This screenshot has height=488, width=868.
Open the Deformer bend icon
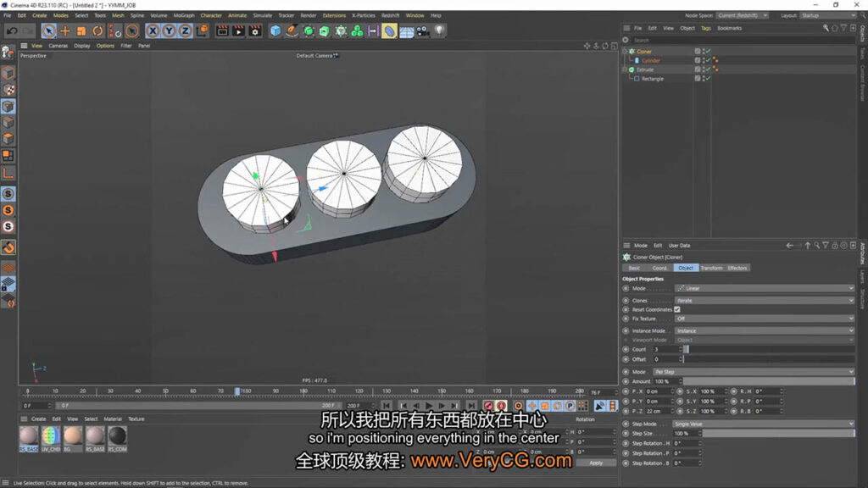390,31
